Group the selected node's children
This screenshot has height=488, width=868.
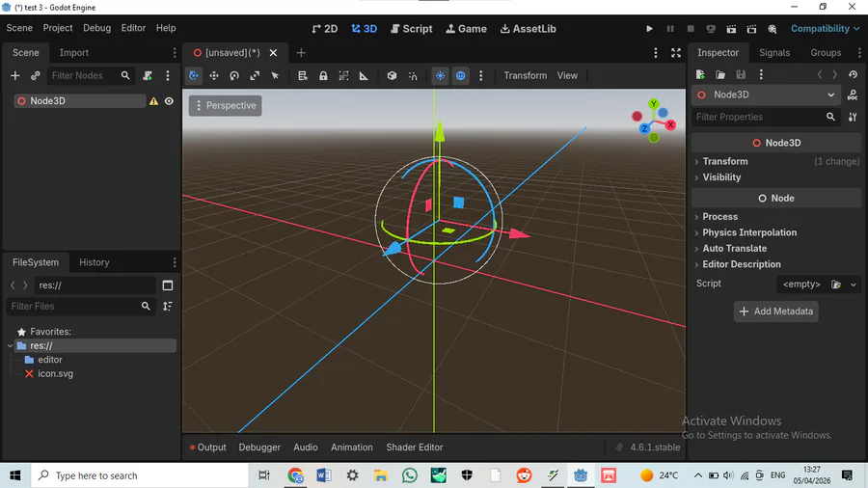343,76
